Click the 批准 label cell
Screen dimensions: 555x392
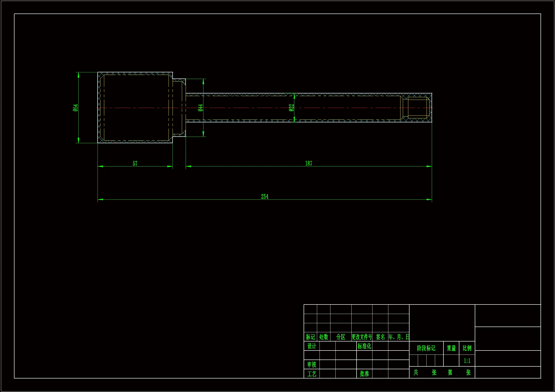(x=364, y=374)
